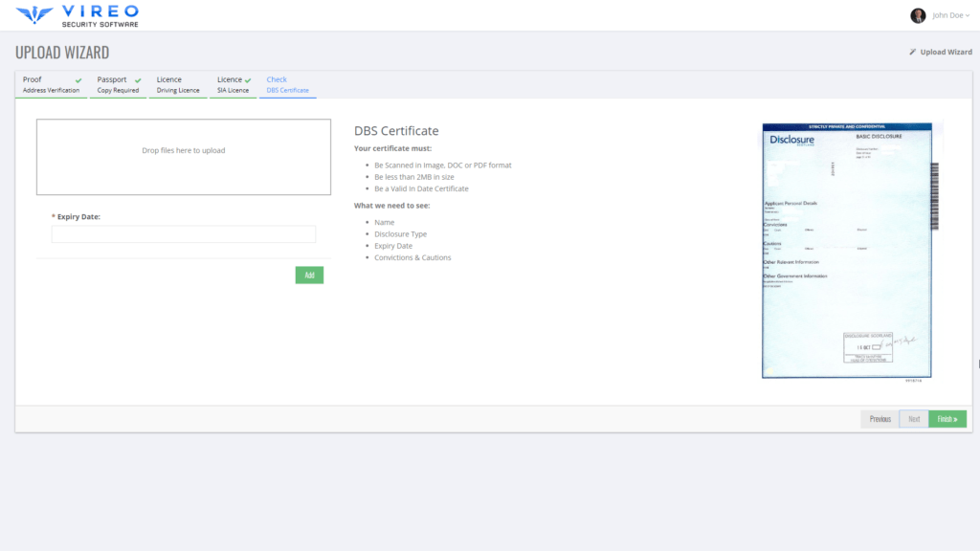Click the Vireo bird emblem in the header
The image size is (980, 551).
coord(33,13)
